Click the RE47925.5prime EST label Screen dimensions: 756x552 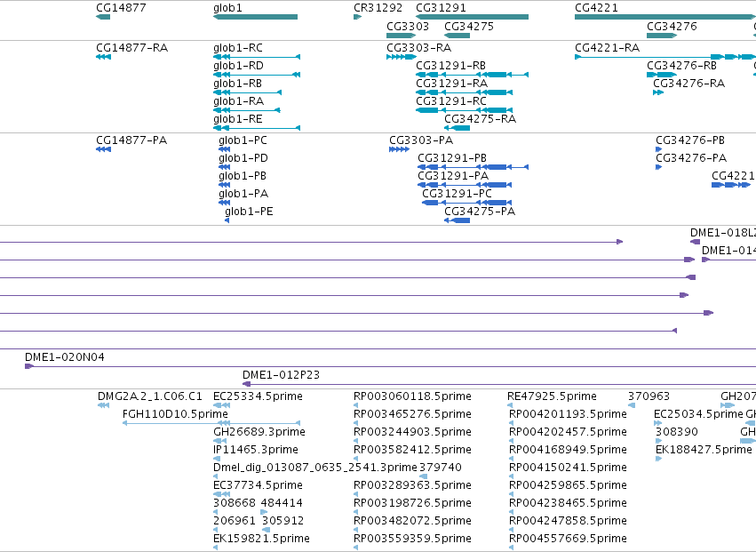coord(552,396)
